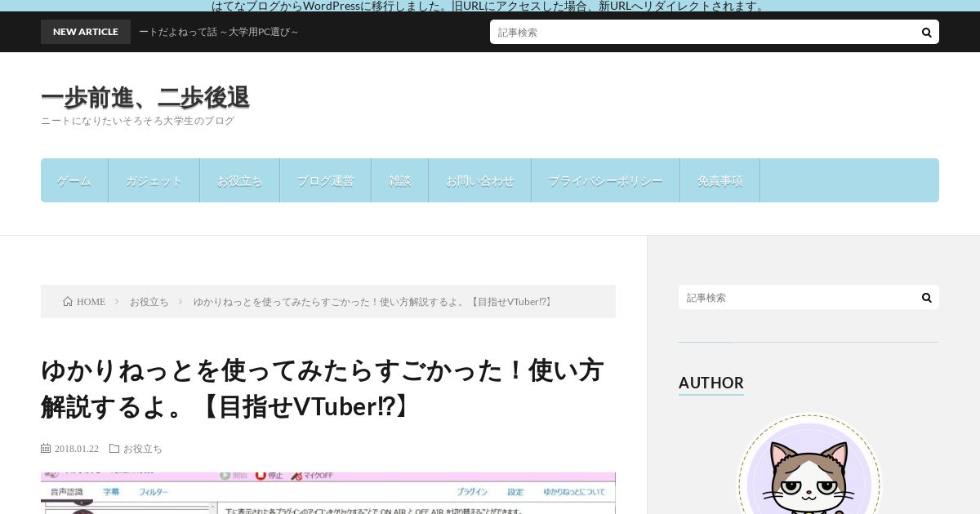Open the ゲーム menu item
This screenshot has width=980, height=514.
74,180
